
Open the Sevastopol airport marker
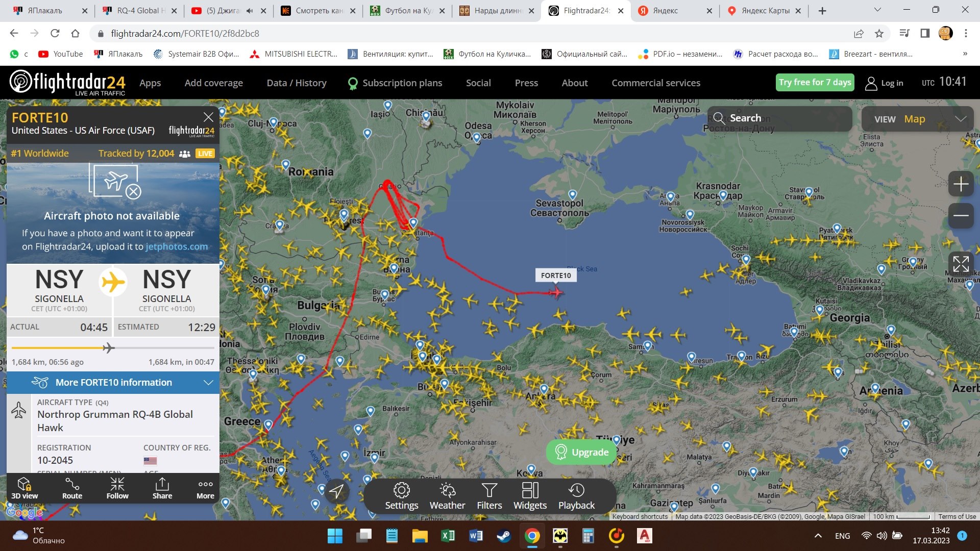point(572,194)
